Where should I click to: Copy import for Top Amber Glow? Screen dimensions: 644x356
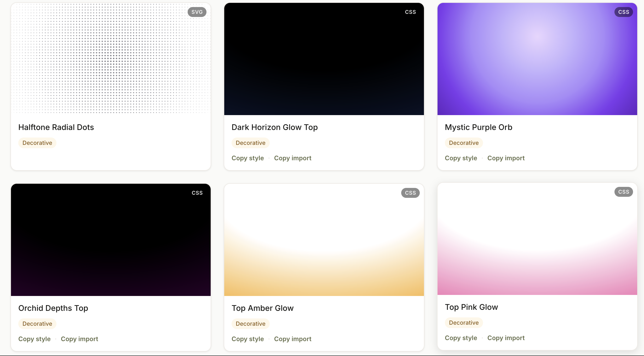292,339
